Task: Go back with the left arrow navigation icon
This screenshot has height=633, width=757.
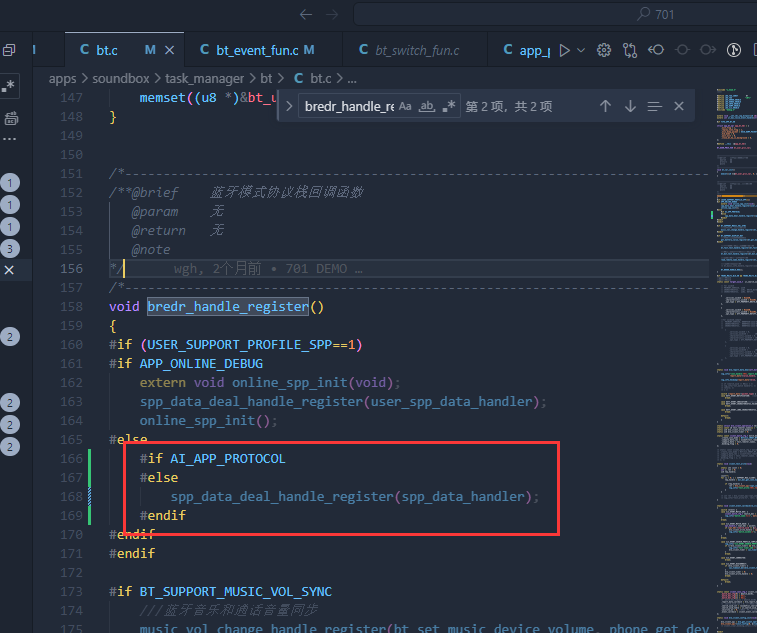Action: coord(306,14)
